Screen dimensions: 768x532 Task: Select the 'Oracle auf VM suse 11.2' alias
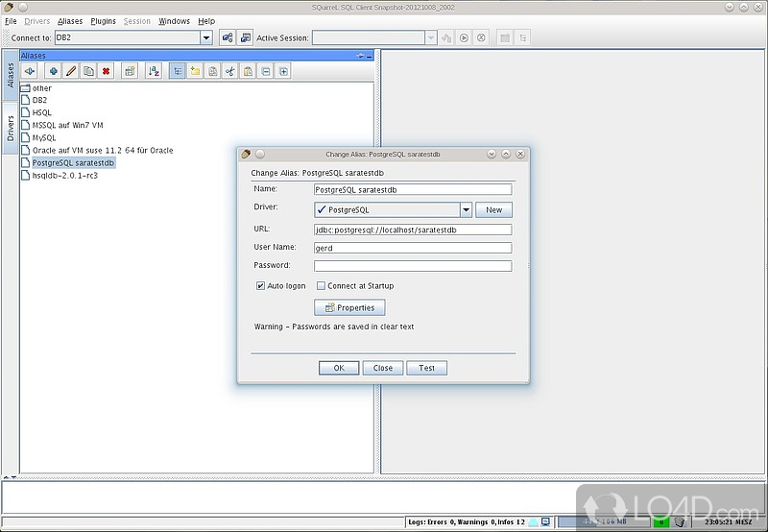(97, 151)
